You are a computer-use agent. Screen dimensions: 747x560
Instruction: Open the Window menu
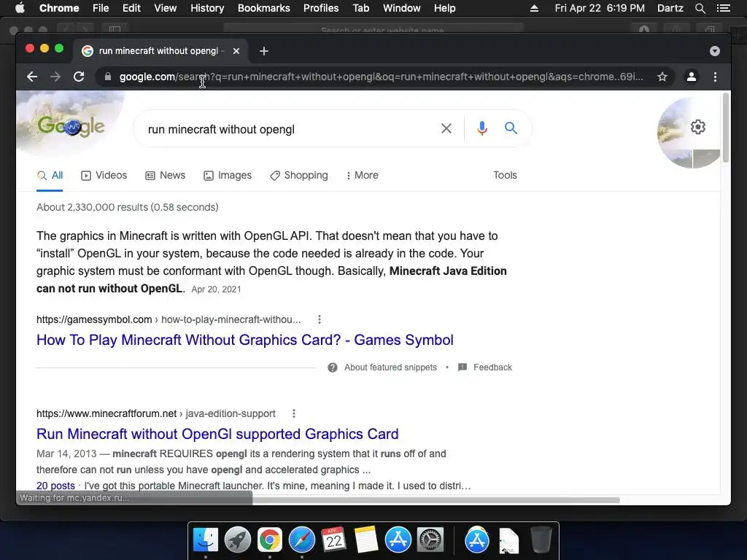[x=402, y=8]
